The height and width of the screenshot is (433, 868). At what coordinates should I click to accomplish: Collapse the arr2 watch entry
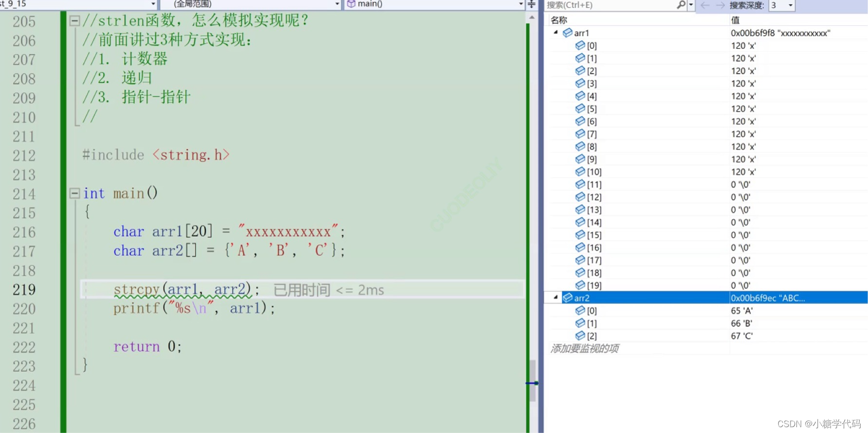[556, 297]
